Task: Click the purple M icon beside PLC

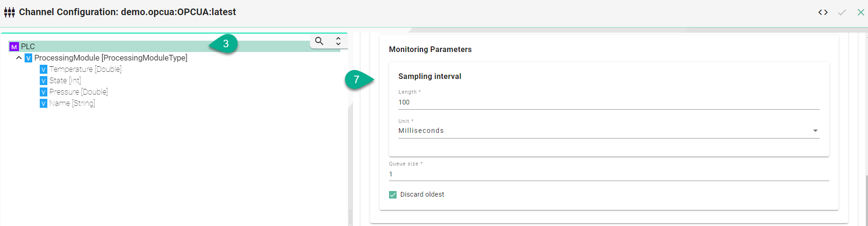Action: click(14, 47)
